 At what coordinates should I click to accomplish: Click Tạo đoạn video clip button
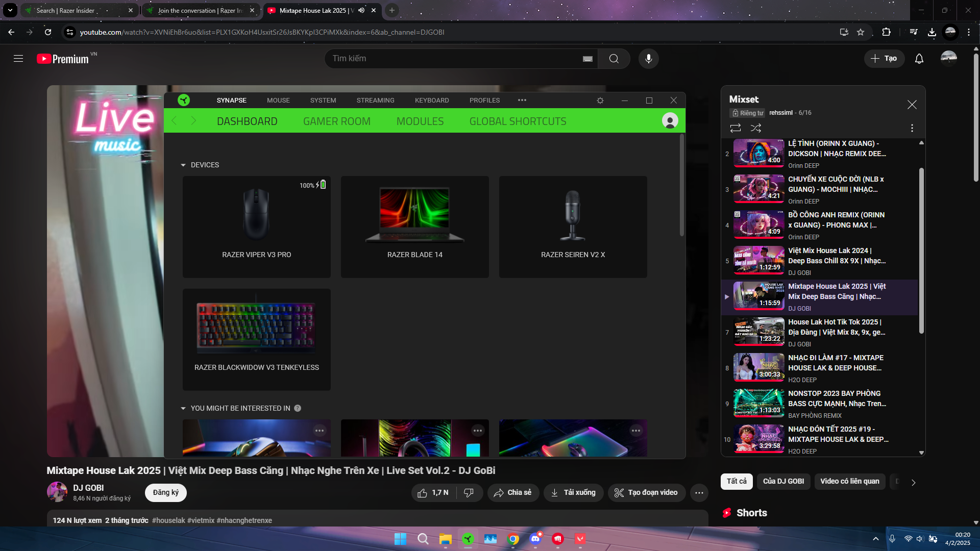click(646, 493)
